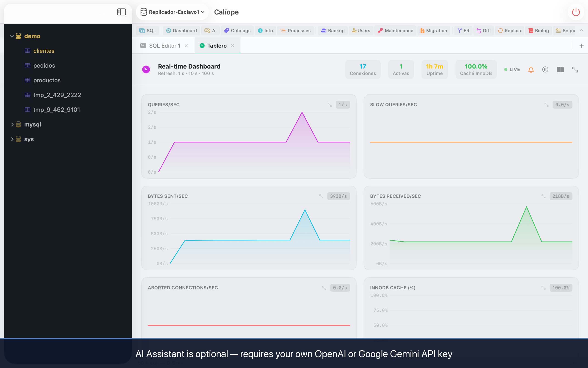Toggle the dashboard column layout icon
Viewport: 588px width, 368px height.
[560, 70]
